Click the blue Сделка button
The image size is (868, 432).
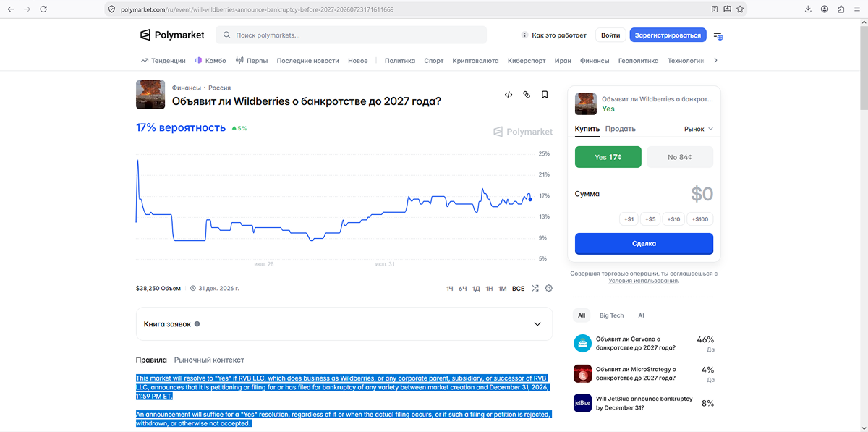tap(644, 243)
